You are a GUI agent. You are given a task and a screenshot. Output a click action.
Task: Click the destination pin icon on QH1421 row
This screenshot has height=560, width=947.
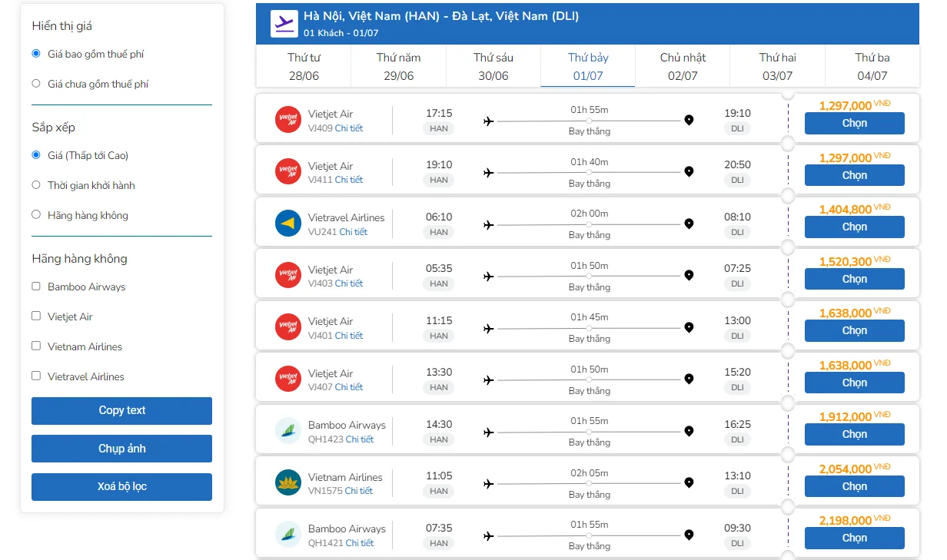(x=689, y=535)
